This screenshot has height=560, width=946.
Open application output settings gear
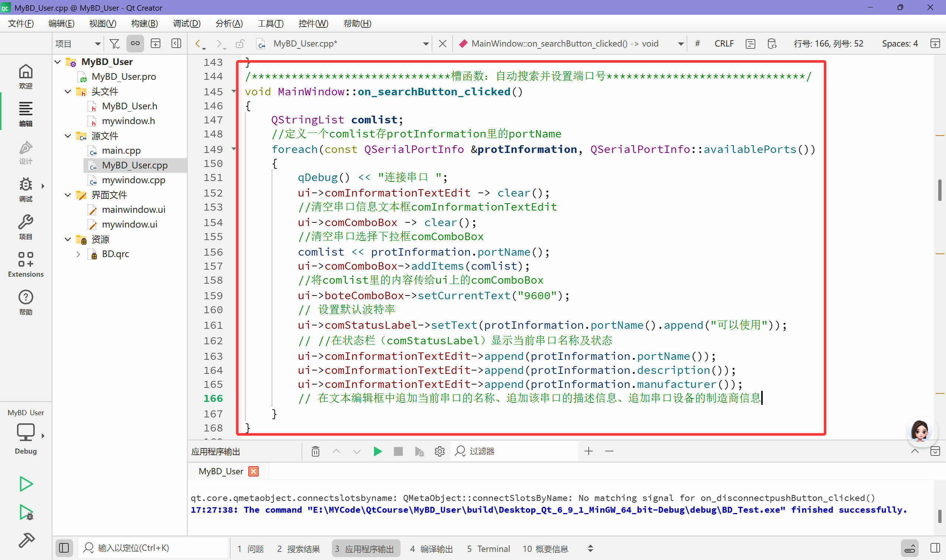[x=439, y=451]
